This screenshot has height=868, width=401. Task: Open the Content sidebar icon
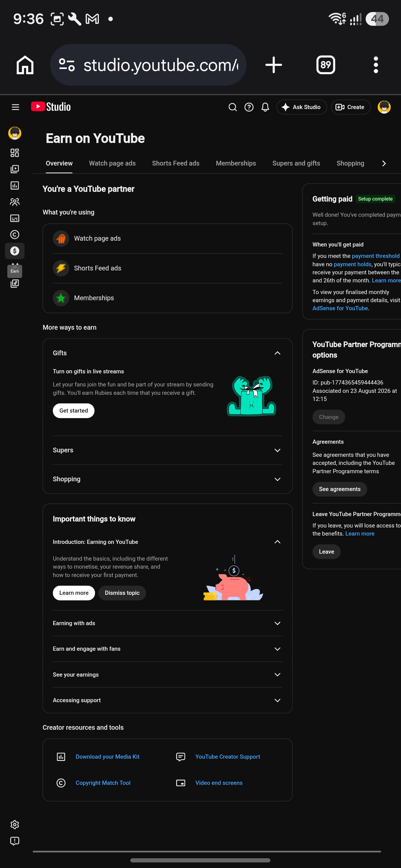coord(14,169)
